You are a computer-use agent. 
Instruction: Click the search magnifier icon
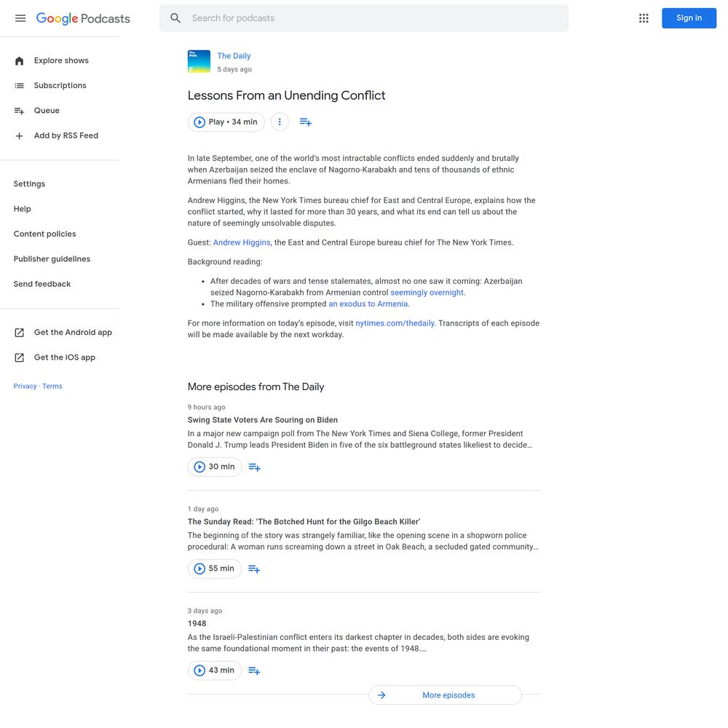[x=175, y=18]
